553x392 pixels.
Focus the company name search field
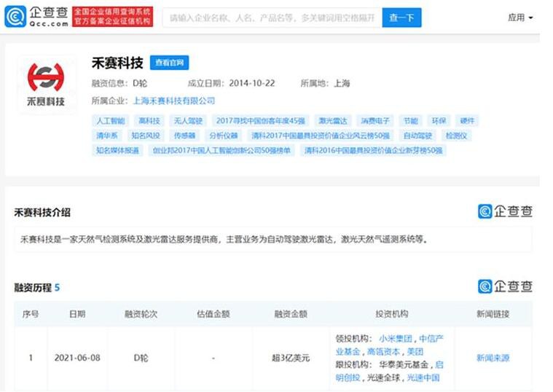point(272,17)
